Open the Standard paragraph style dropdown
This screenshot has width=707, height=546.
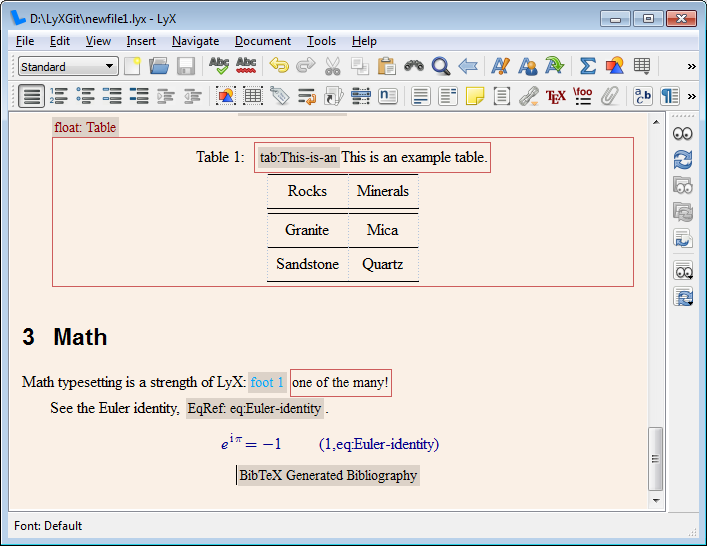(68, 67)
